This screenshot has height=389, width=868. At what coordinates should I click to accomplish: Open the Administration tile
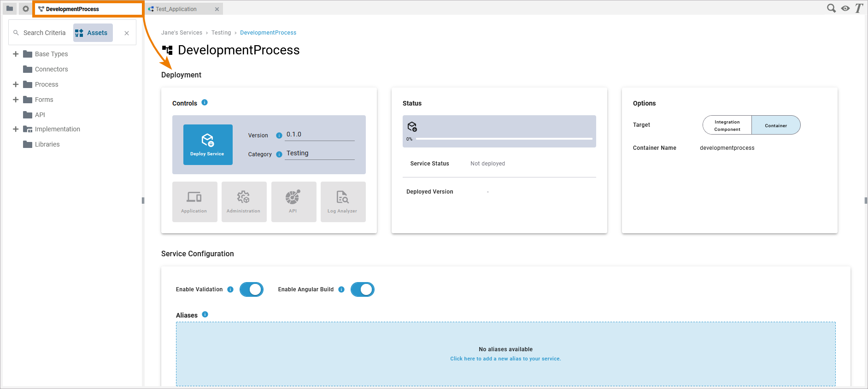tap(244, 202)
